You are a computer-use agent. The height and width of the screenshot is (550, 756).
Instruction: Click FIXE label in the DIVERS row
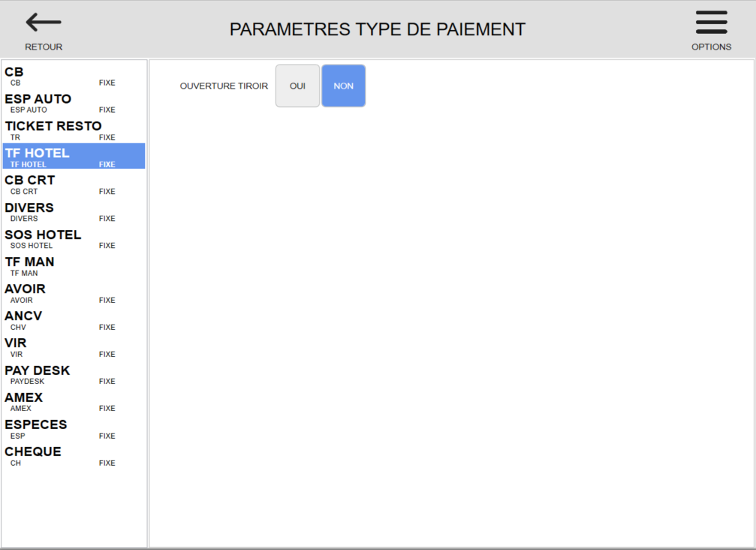pos(107,219)
